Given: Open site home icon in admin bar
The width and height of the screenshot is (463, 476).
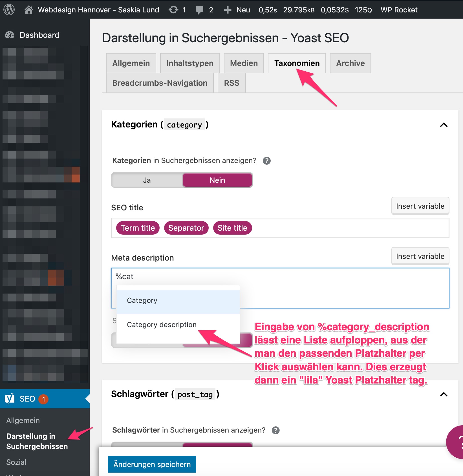Looking at the screenshot, I should click(28, 10).
